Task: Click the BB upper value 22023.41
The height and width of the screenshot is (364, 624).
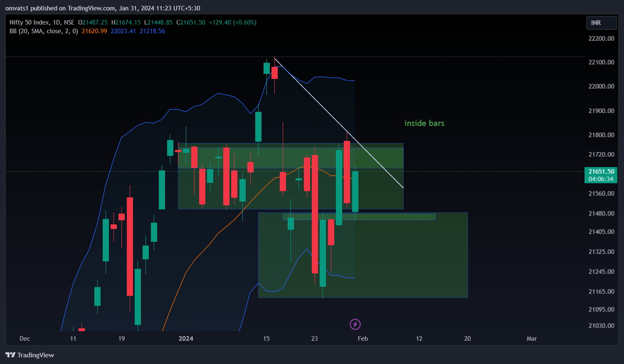Action: click(x=123, y=31)
